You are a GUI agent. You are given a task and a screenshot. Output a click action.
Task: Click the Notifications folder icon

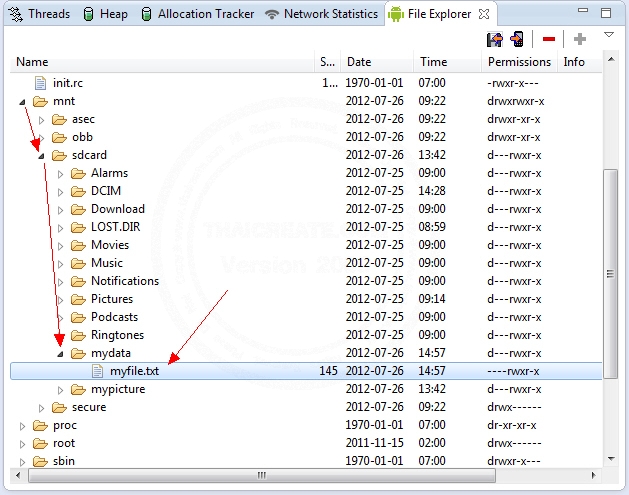tap(78, 282)
